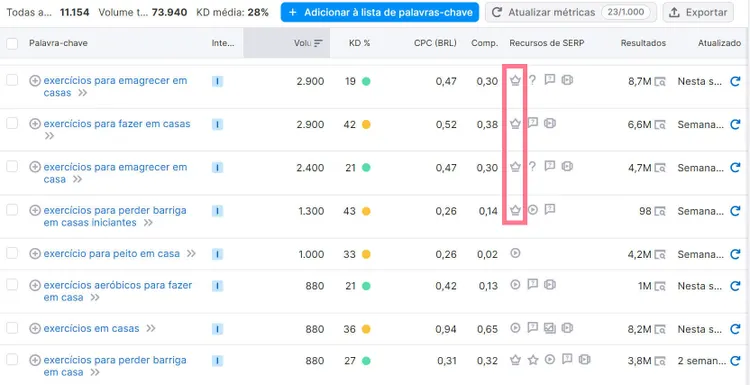The height and width of the screenshot is (385, 750).
Task: Click KD value 43 in 'casas iniciantes' row
Action: coord(350,211)
